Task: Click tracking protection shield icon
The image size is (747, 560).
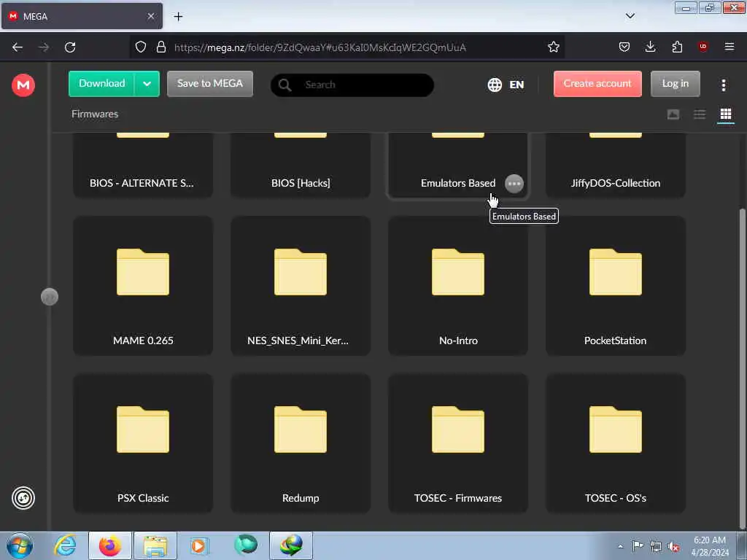Action: pyautogui.click(x=141, y=47)
